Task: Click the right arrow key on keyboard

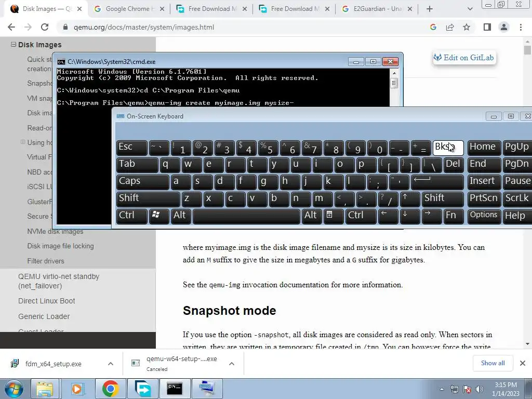Action: (x=432, y=216)
